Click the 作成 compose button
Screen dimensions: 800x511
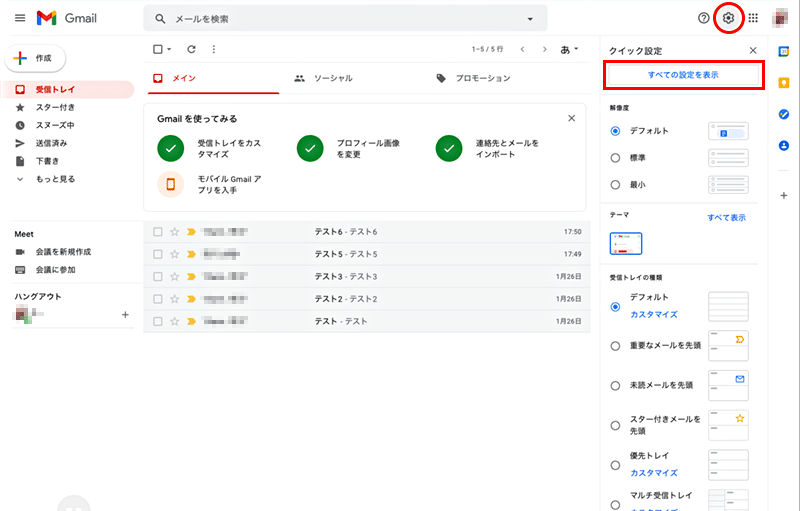(x=35, y=58)
